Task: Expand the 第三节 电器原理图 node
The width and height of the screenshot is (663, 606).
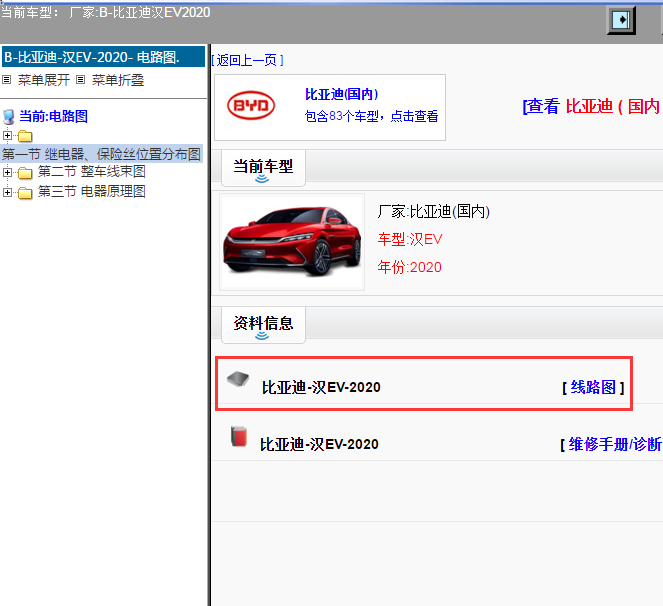Action: [x=7, y=192]
